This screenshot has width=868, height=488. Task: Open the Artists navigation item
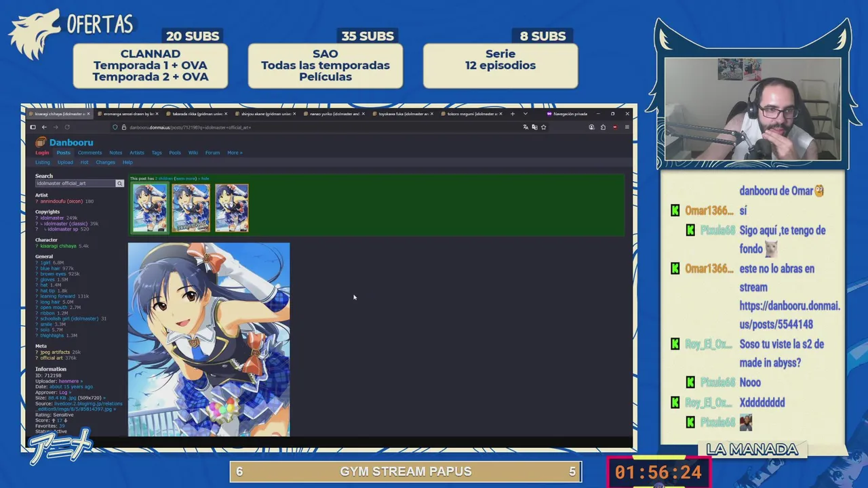pyautogui.click(x=137, y=152)
